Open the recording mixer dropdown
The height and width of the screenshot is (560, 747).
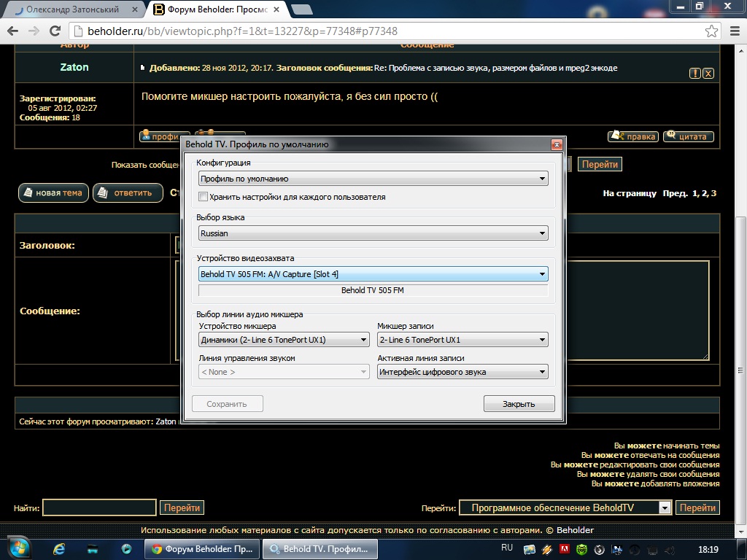tap(462, 340)
